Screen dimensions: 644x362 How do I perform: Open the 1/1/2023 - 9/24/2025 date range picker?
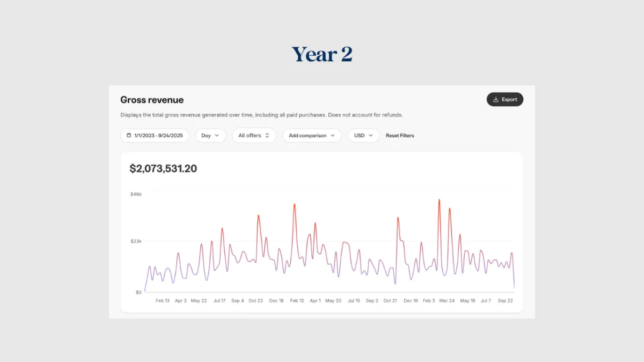(x=155, y=136)
